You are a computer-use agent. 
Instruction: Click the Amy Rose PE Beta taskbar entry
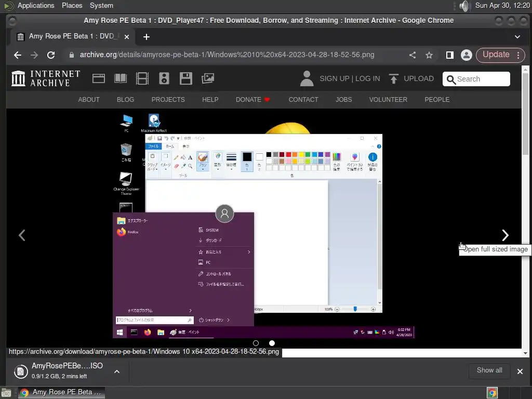[61, 393]
